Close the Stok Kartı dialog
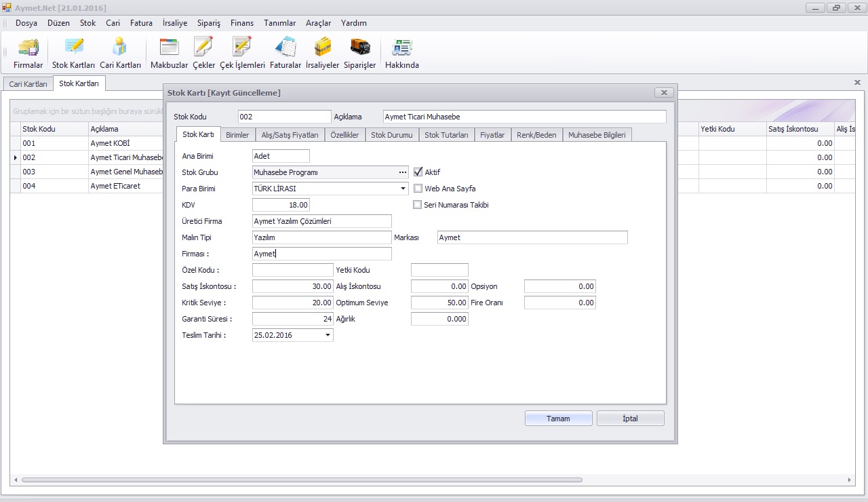The height and width of the screenshot is (502, 868). point(664,93)
